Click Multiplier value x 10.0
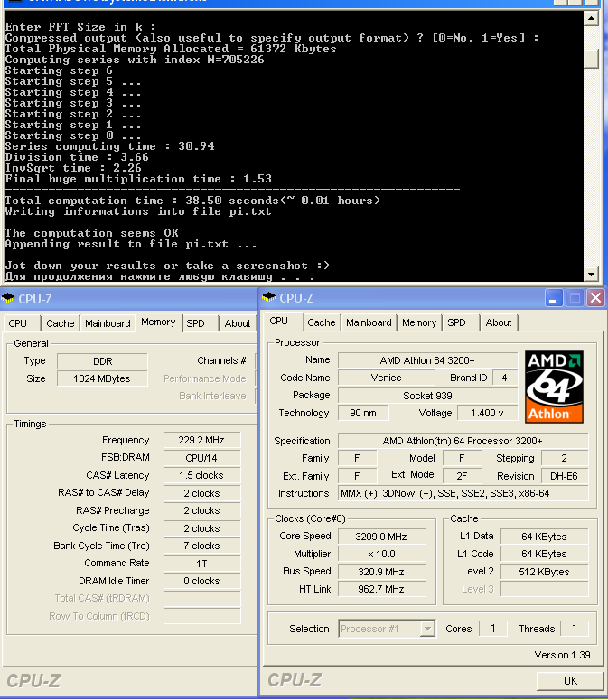 click(x=381, y=554)
